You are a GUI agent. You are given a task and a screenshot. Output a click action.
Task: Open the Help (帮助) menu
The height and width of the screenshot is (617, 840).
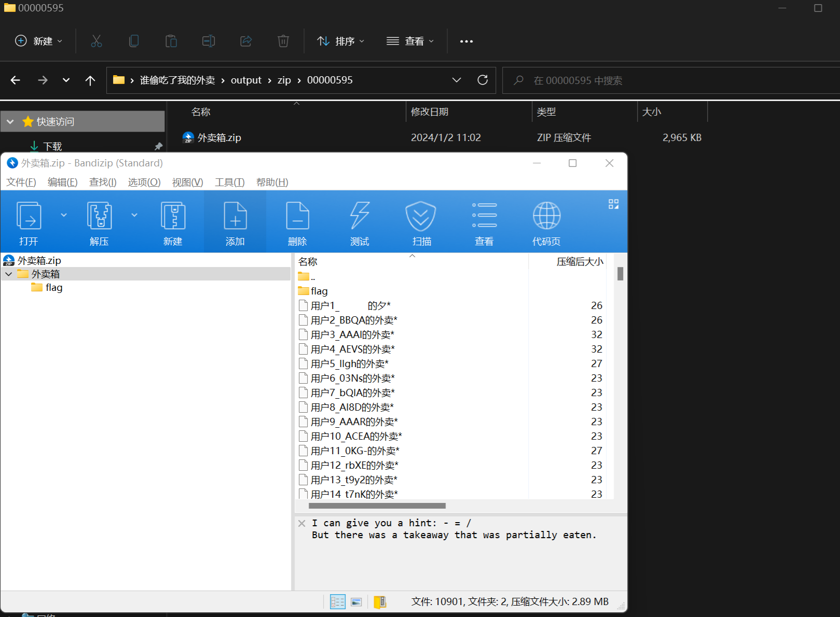(x=272, y=183)
